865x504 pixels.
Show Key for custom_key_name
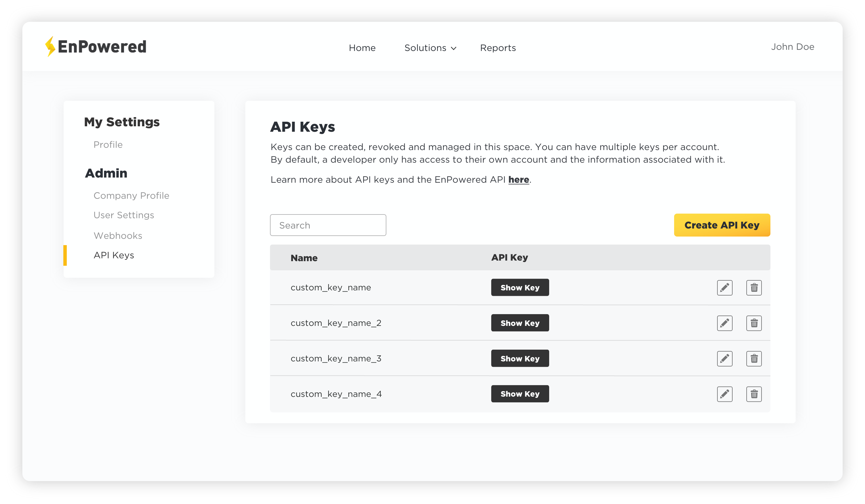520,288
